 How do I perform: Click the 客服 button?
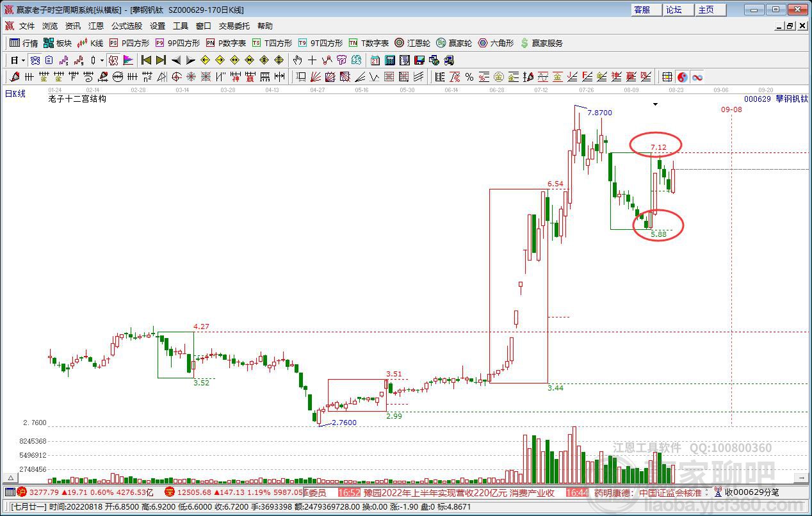[646, 10]
